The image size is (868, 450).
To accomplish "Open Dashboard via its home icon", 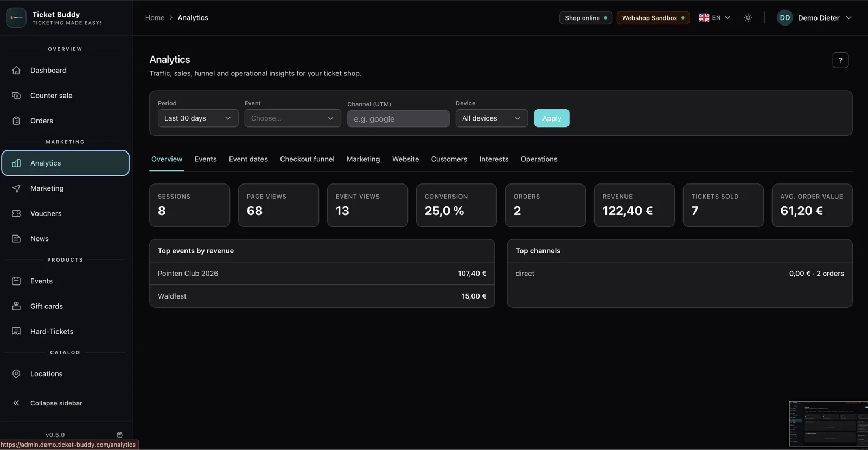I will (16, 71).
